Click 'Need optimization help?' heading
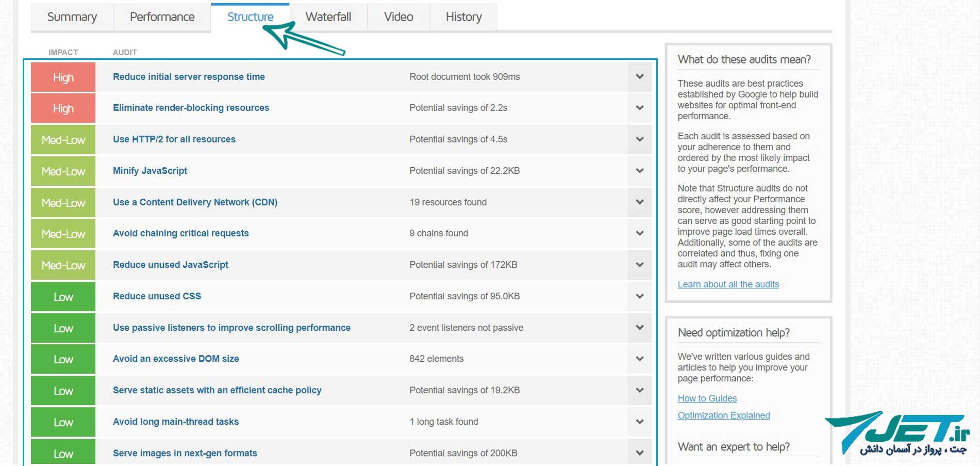980x466 pixels. [x=734, y=333]
